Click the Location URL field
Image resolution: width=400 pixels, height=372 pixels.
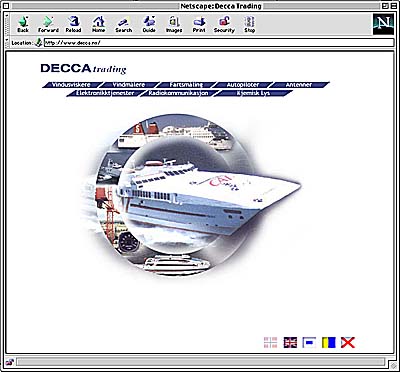[x=219, y=43]
